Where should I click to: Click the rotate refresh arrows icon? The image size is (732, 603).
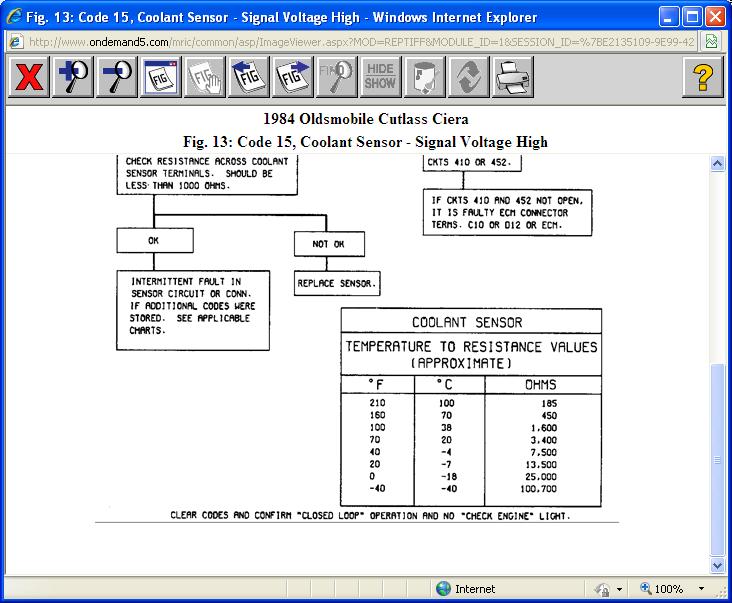click(x=468, y=77)
